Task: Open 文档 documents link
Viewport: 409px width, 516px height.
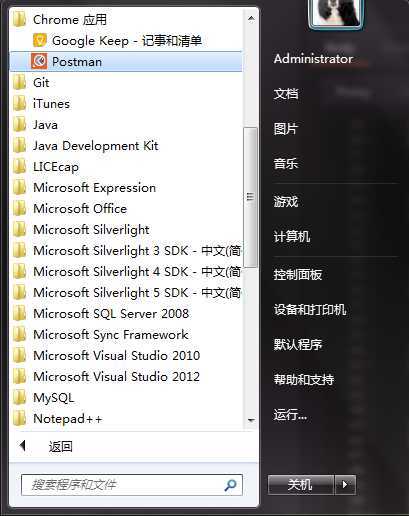Action: pyautogui.click(x=286, y=93)
